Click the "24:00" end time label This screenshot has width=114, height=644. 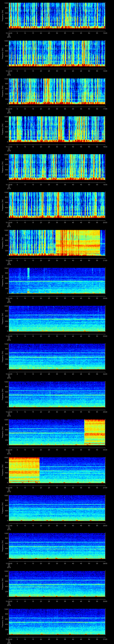coord(105,374)
